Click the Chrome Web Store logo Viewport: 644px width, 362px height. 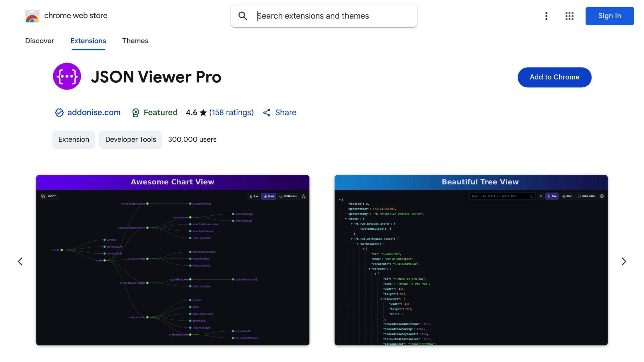(x=32, y=16)
